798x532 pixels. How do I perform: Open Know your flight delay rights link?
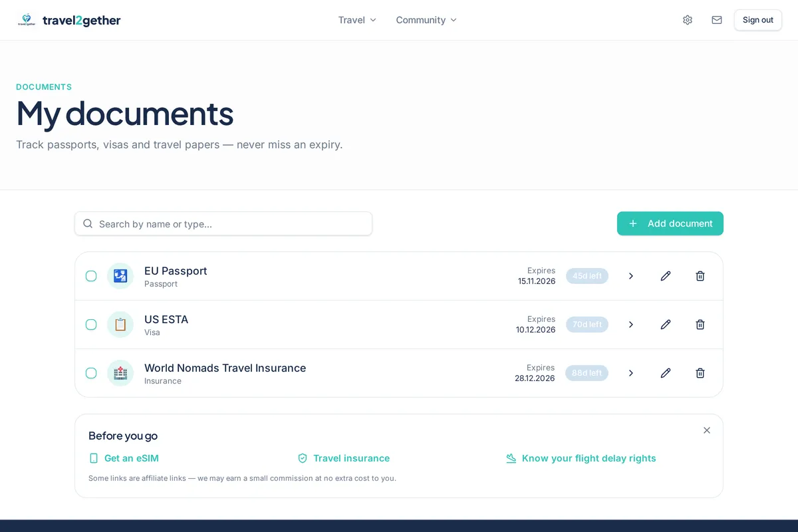581,458
